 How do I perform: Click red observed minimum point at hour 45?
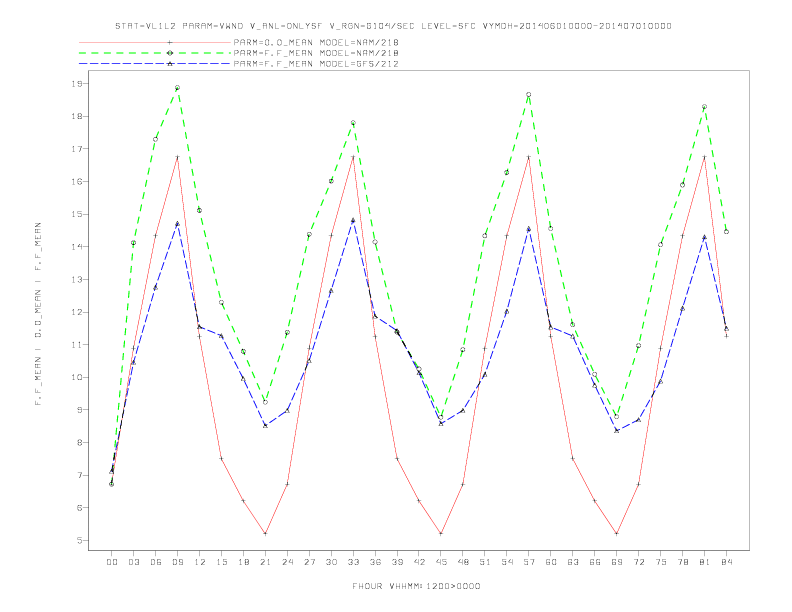[x=441, y=533]
